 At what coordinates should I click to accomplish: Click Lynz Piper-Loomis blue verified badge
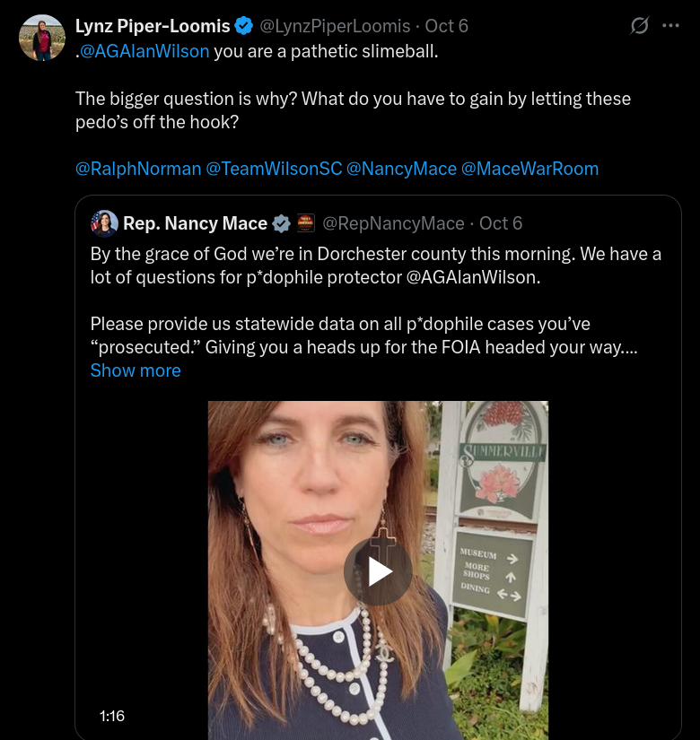click(243, 26)
